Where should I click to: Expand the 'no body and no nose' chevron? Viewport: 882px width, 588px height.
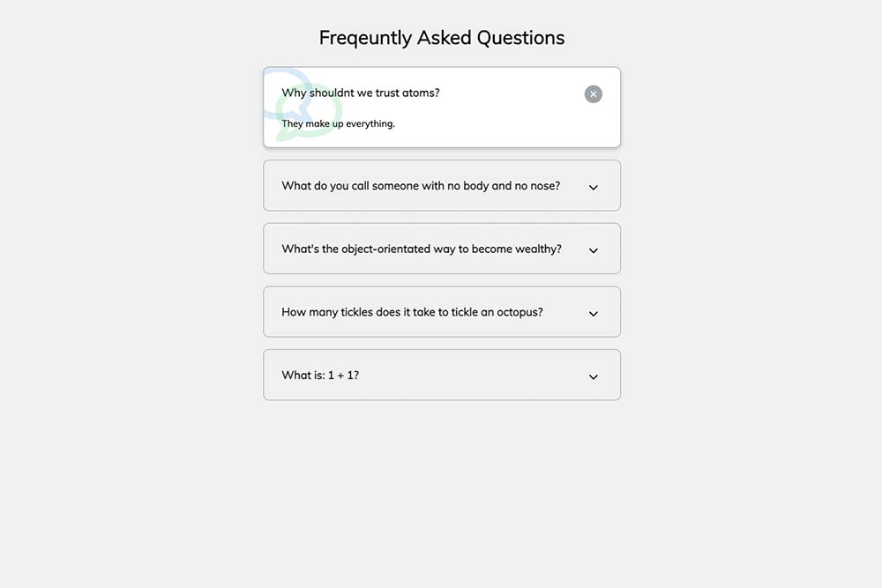pyautogui.click(x=594, y=187)
